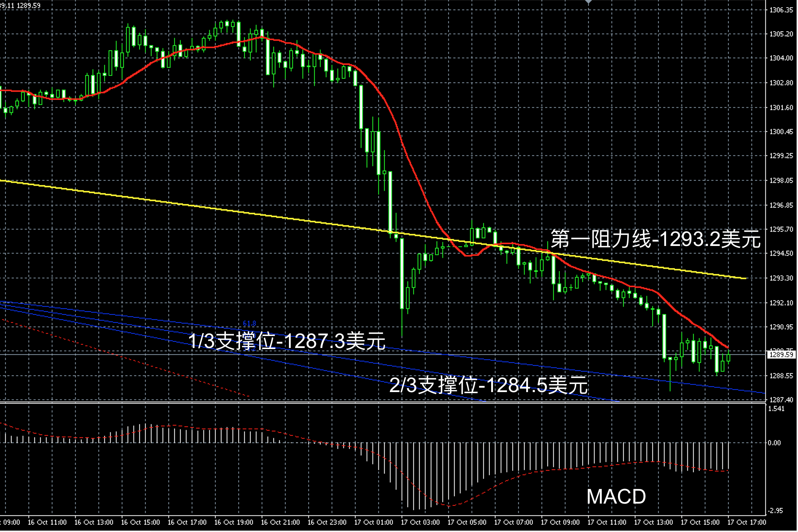Click the 61.8 Fibonacci level label
The image size is (798, 532).
pyautogui.click(x=249, y=323)
